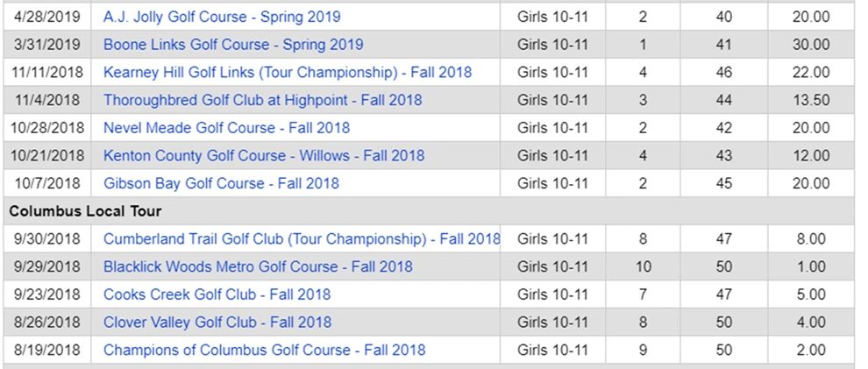Click the 8/19/2018 date cell
868x369 pixels.
coord(47,350)
